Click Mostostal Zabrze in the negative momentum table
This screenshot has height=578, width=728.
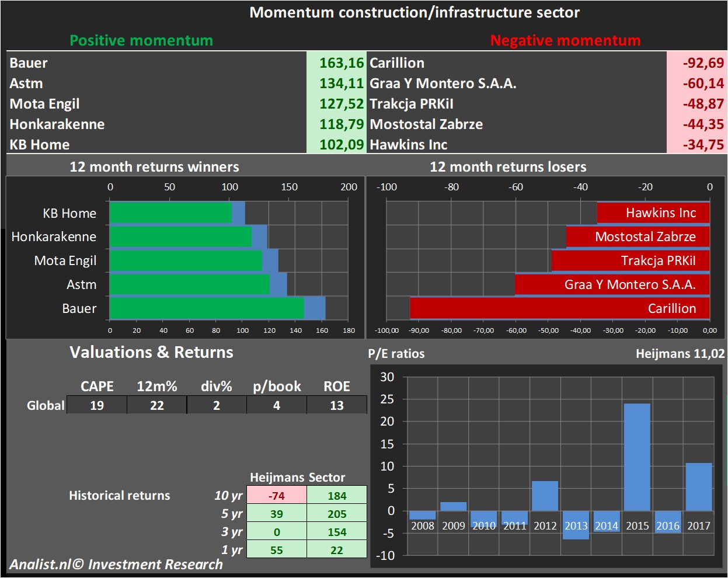pos(426,124)
